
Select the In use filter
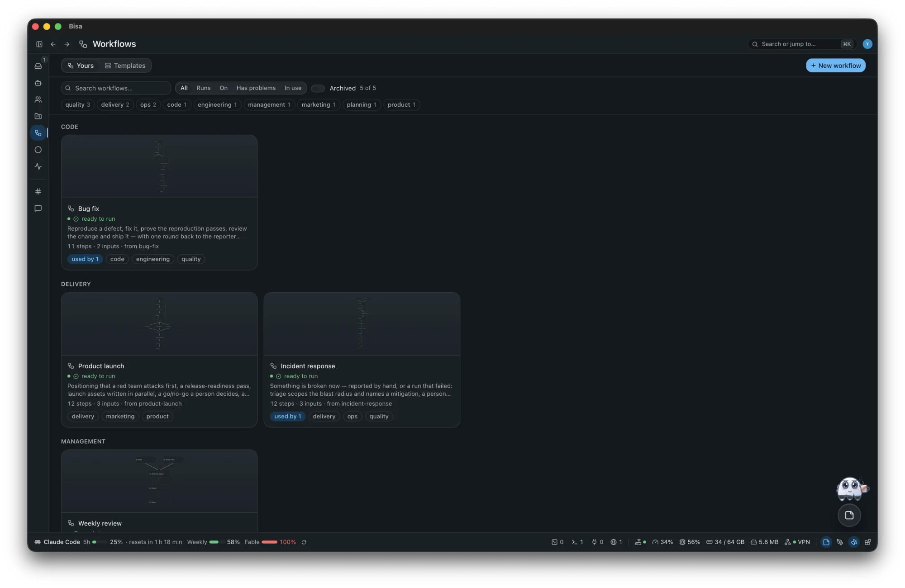pyautogui.click(x=293, y=88)
